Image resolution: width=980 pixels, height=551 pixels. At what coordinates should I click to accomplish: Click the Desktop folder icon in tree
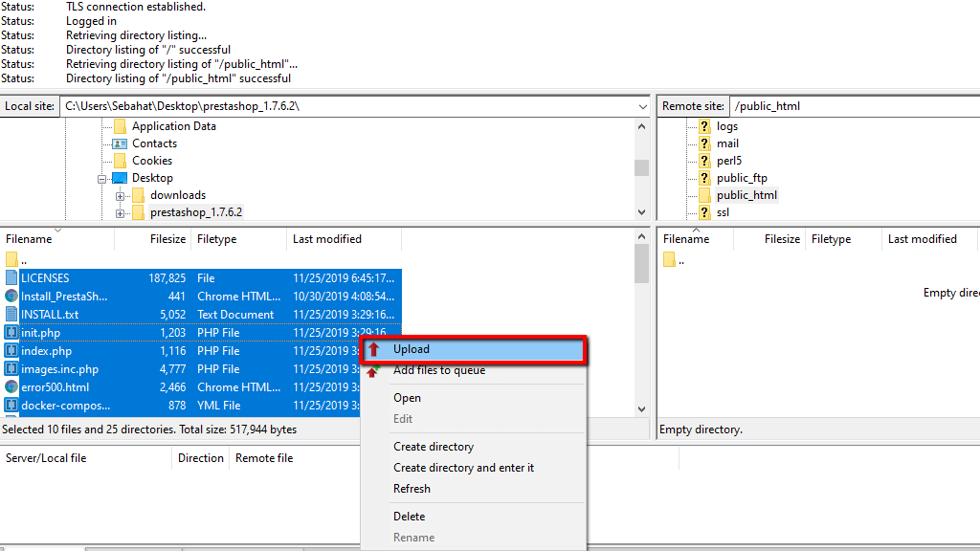pos(120,178)
